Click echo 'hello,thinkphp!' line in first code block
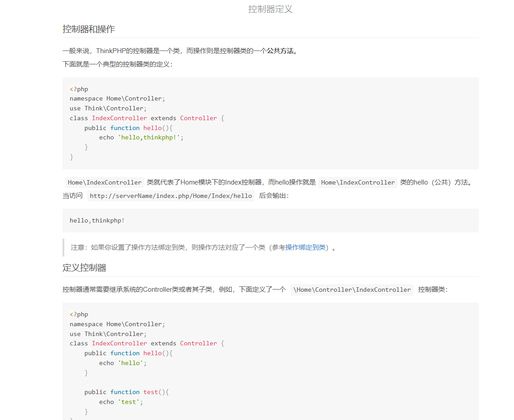Image resolution: width=514 pixels, height=420 pixels. point(141,138)
